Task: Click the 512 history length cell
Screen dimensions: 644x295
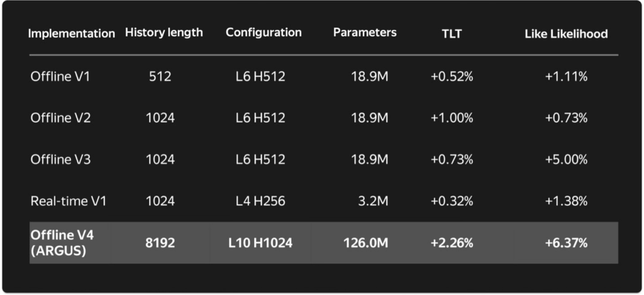Action: click(x=160, y=77)
